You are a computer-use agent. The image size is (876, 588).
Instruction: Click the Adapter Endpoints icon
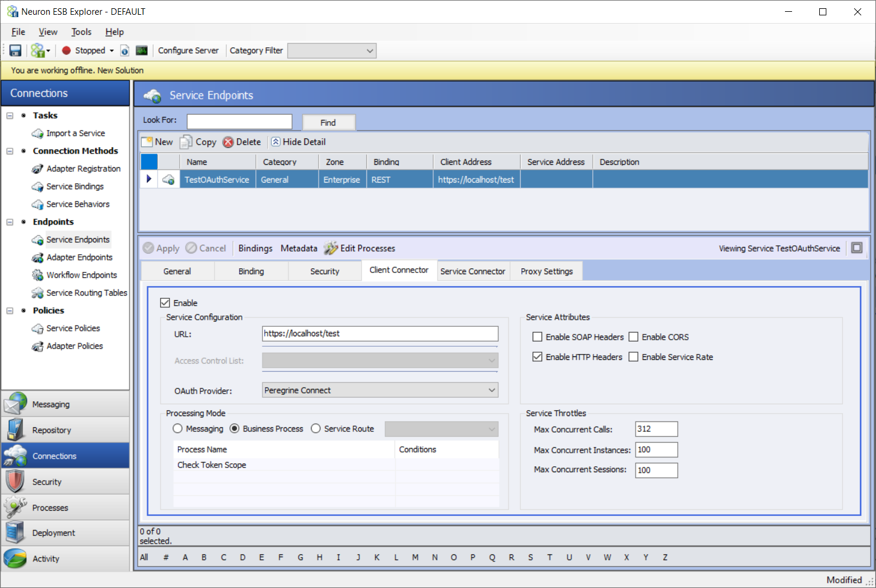point(38,258)
